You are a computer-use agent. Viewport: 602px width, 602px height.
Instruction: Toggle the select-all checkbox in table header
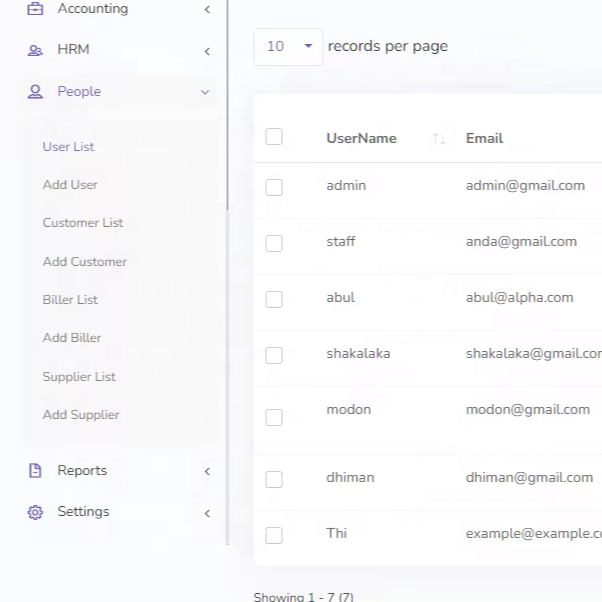coord(274,137)
